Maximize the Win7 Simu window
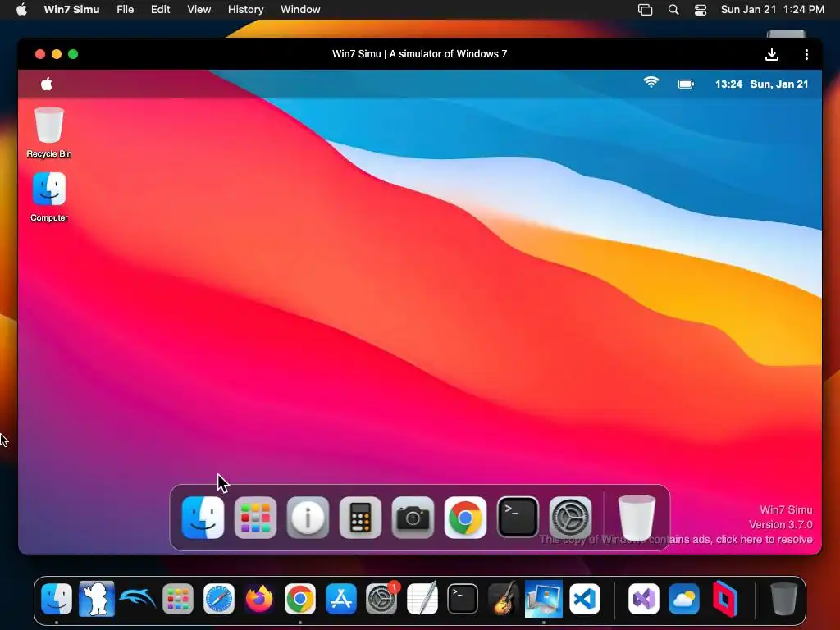 [x=73, y=54]
